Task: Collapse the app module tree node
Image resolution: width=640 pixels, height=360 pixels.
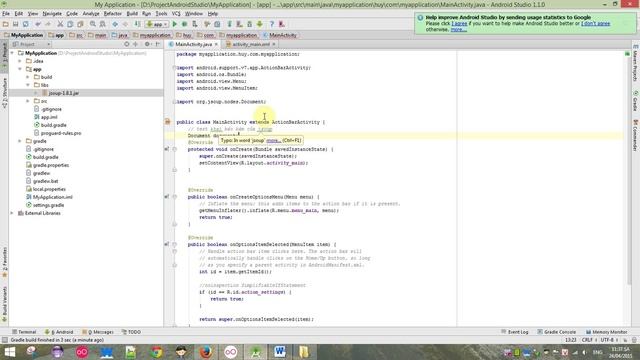Action: click(x=20, y=69)
